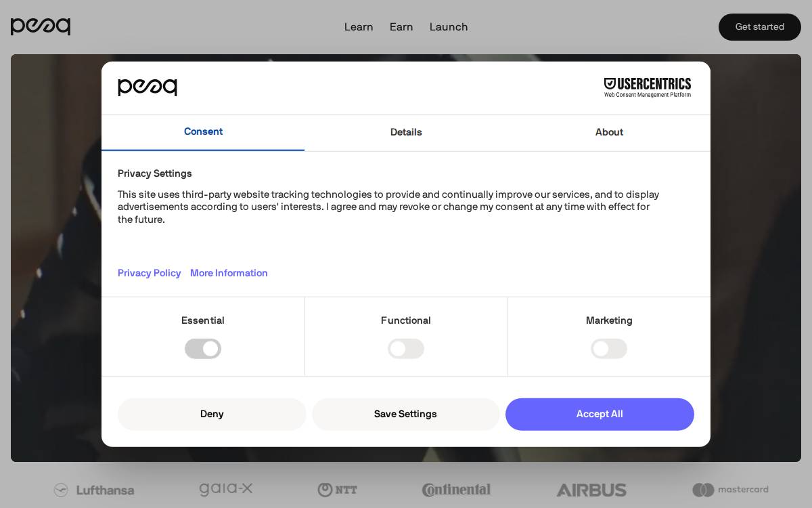Screen dimensions: 812x508
Task: Click the NTT partner logo
Action: [x=338, y=490]
